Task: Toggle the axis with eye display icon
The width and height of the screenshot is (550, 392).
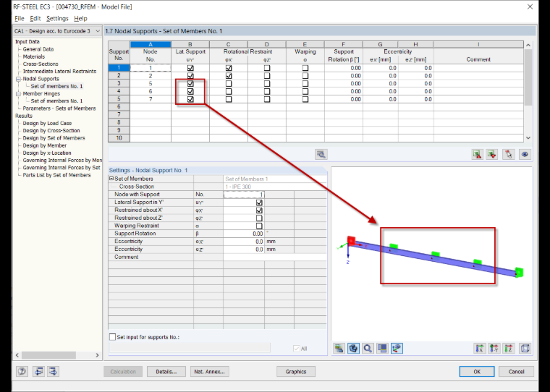Action: tap(397, 348)
